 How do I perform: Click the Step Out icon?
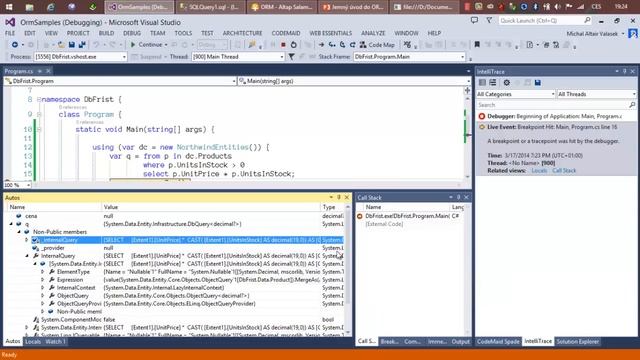[352, 45]
